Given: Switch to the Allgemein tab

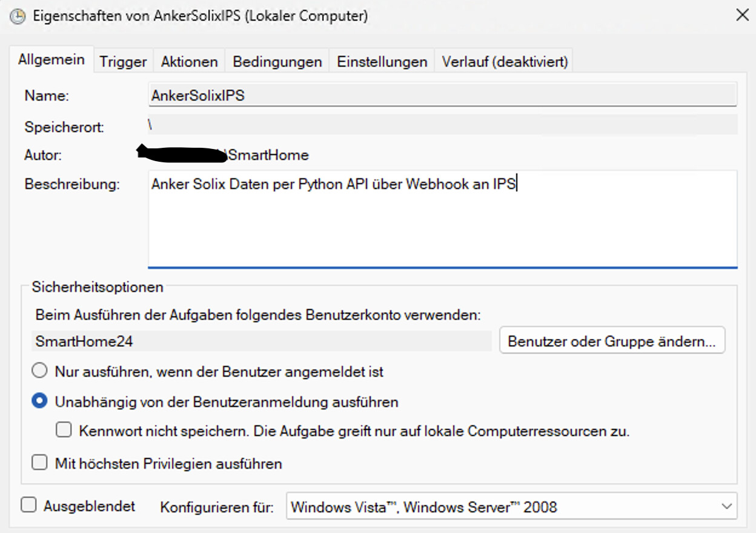Looking at the screenshot, I should (x=51, y=61).
